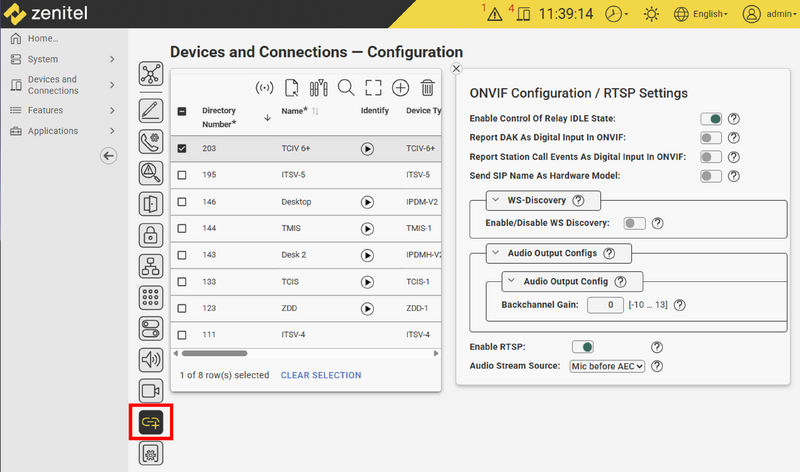Open the highlighted ONVIF link icon
Image resolution: width=800 pixels, height=472 pixels.
pos(151,422)
